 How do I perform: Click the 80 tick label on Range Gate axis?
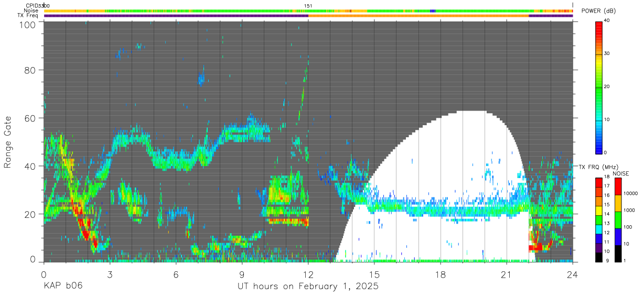point(30,70)
